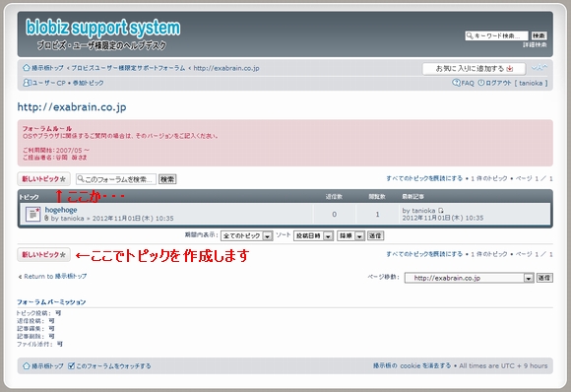Open the 全てのトピック period dropdown
This screenshot has width=571, height=392.
pos(246,236)
